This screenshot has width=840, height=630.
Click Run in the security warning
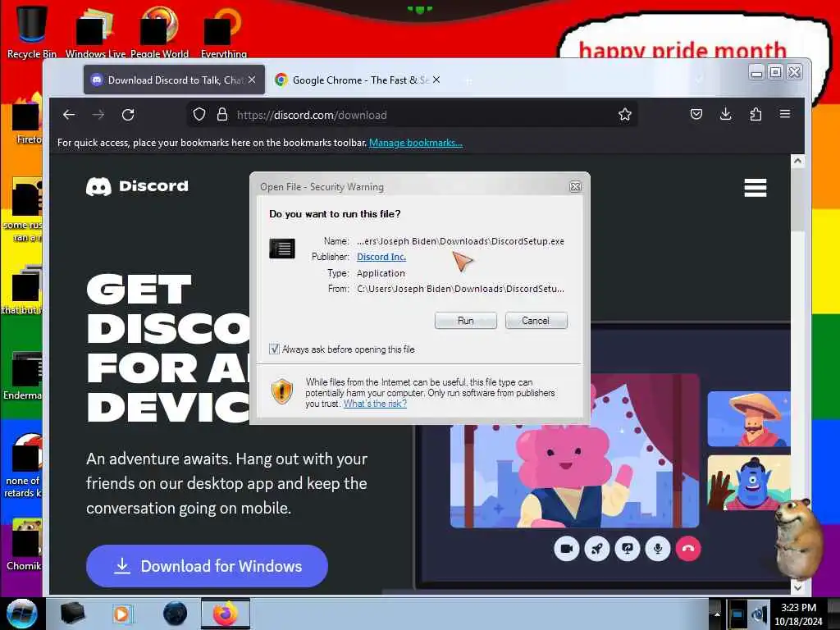click(x=465, y=321)
